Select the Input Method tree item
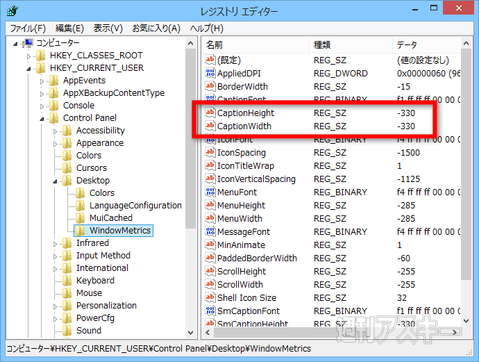479x362 pixels. coord(103,255)
